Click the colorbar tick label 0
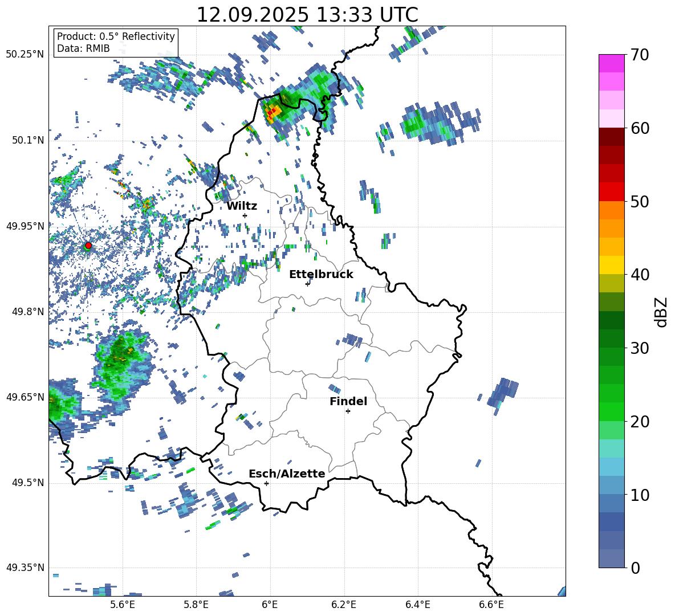The image size is (675, 616). (635, 568)
